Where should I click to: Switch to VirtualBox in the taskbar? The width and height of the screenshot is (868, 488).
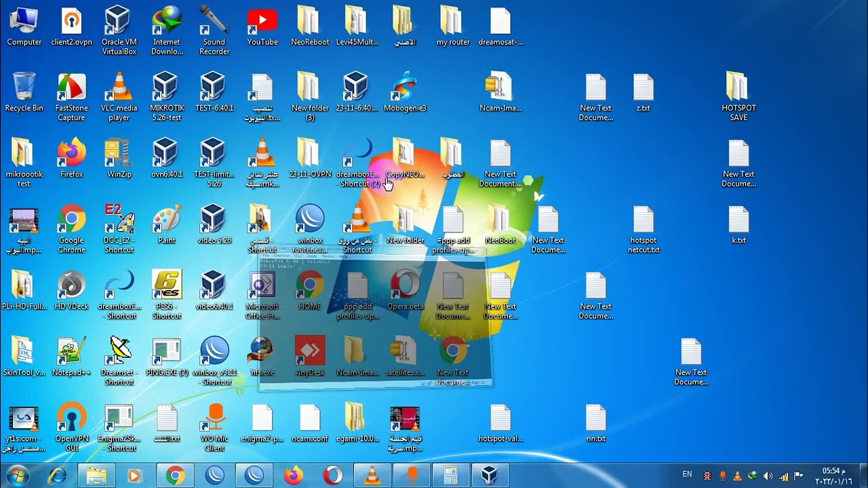click(490, 476)
